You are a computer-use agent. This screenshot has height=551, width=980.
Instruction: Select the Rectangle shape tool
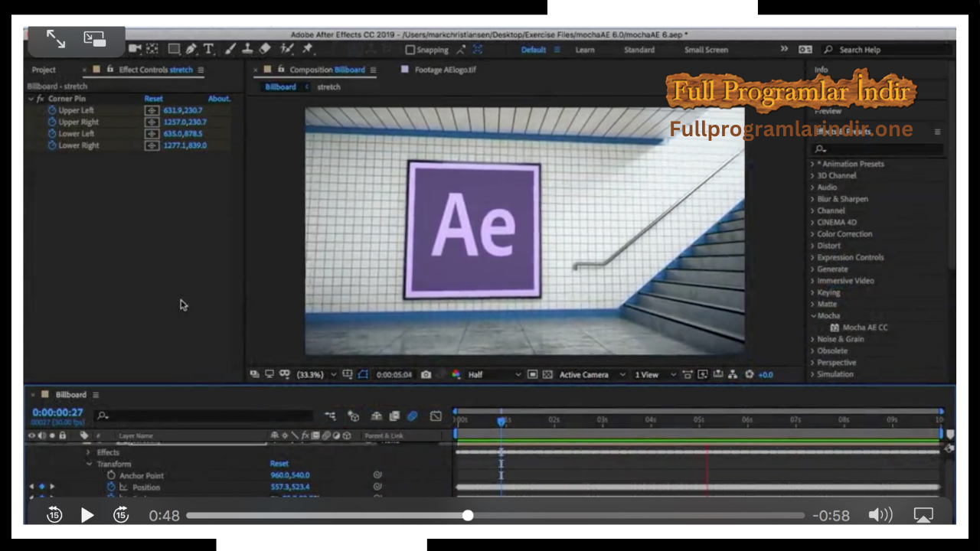pos(174,49)
